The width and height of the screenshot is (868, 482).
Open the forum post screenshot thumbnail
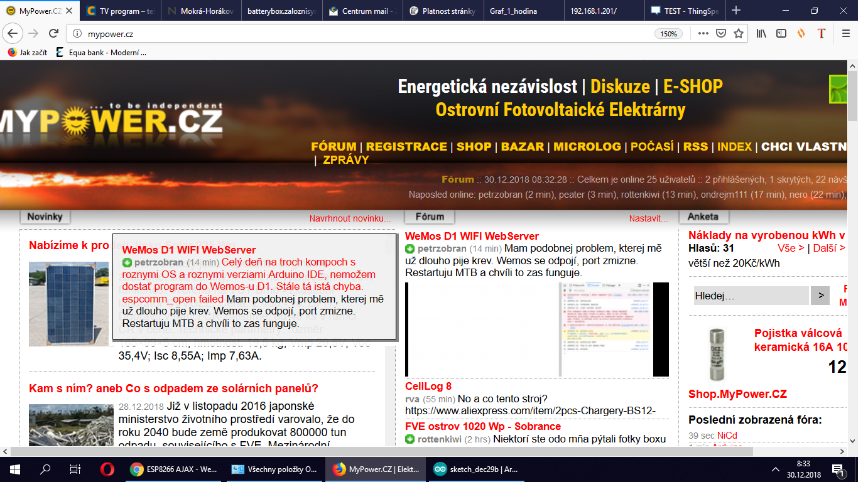pos(537,329)
